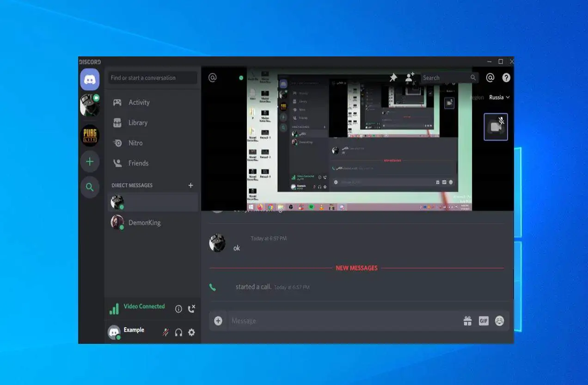Screen dimensions: 588x385
Task: Click the Search field in header
Action: (x=448, y=78)
